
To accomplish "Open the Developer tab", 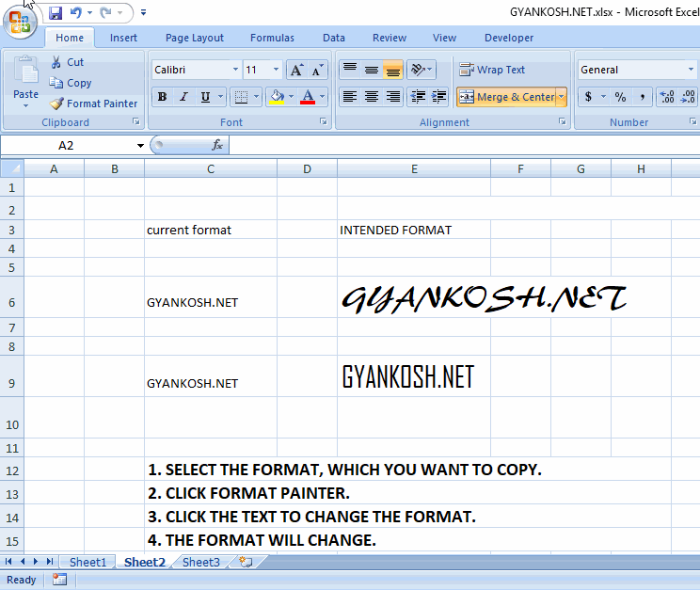I will click(509, 38).
